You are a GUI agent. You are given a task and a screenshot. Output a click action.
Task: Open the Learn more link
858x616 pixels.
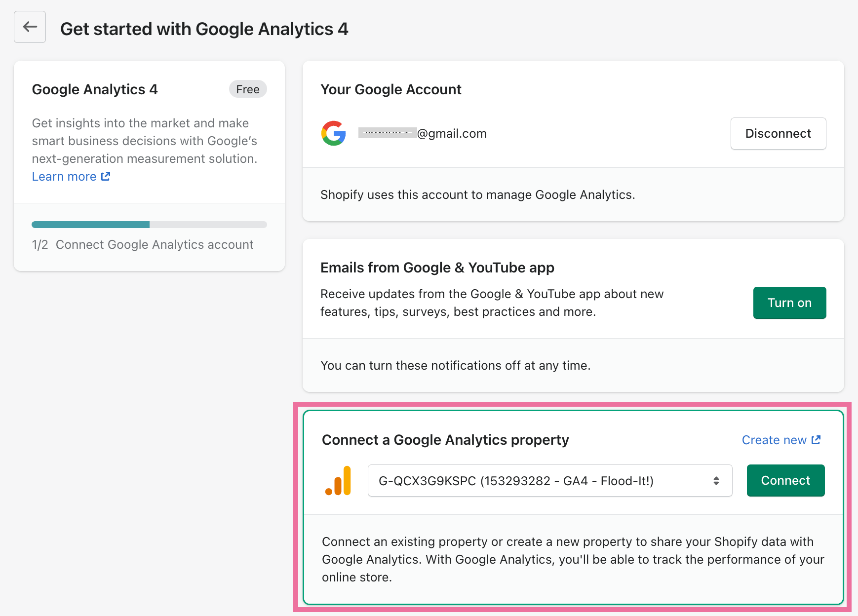click(64, 176)
